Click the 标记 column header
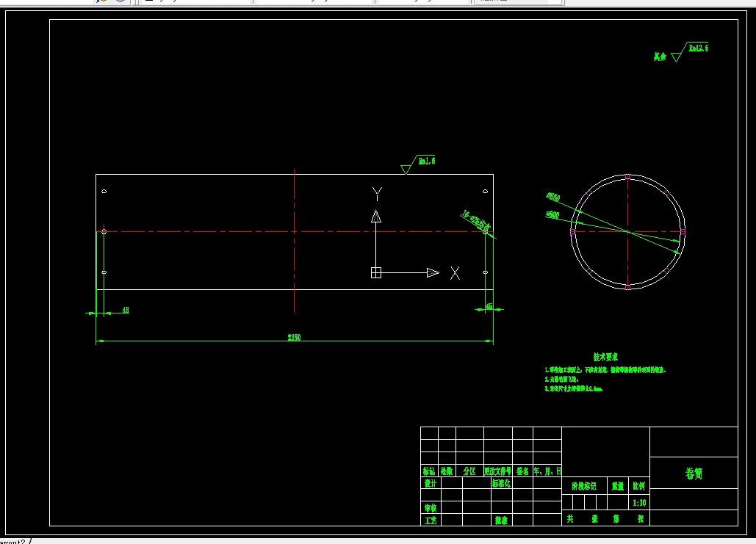The image size is (756, 544). point(429,471)
